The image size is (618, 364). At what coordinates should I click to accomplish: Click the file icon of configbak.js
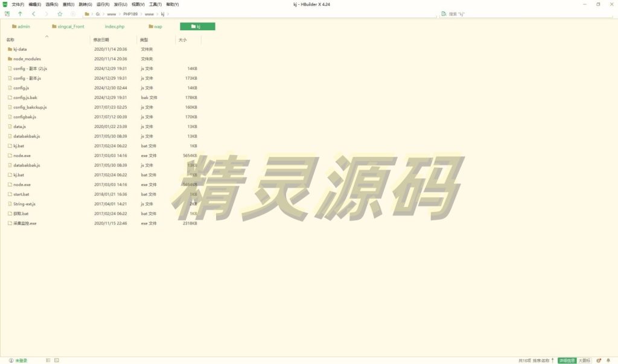(x=10, y=117)
